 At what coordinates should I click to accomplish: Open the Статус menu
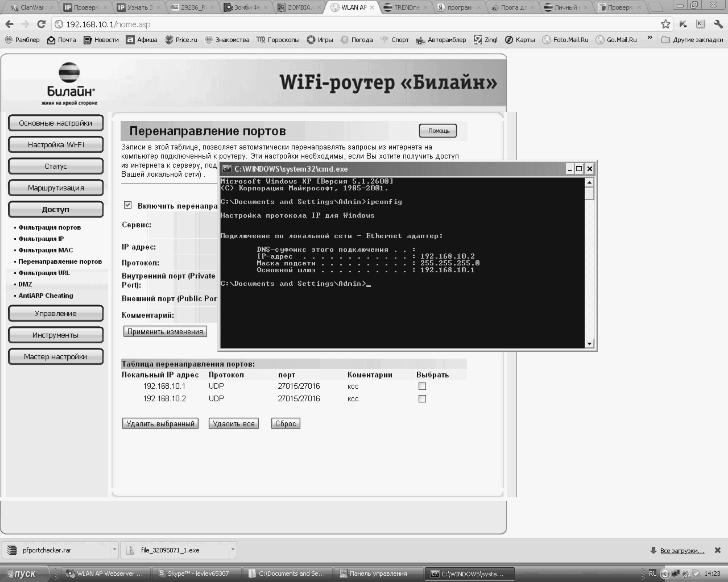[x=56, y=166]
